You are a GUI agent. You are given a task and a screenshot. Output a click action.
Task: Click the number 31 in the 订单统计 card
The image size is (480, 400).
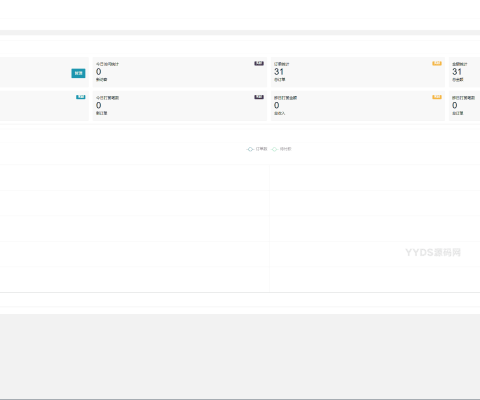click(279, 72)
